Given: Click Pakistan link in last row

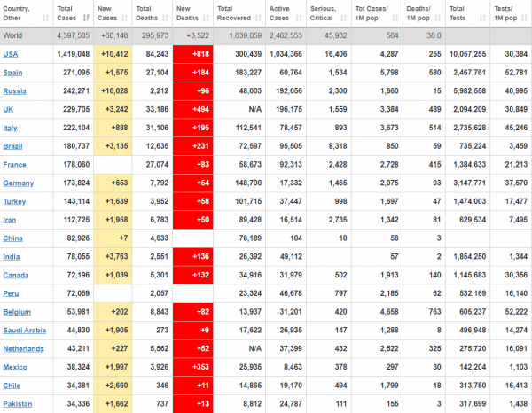Looking at the screenshot, I should (x=18, y=404).
